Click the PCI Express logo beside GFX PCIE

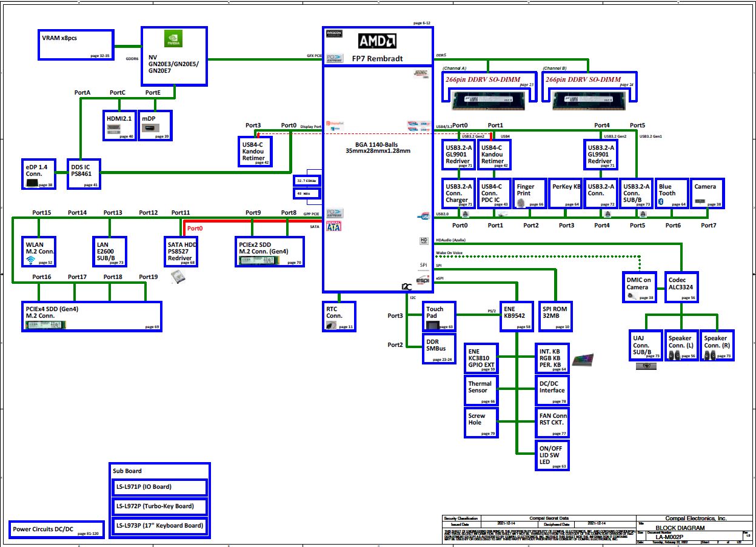coord(335,58)
